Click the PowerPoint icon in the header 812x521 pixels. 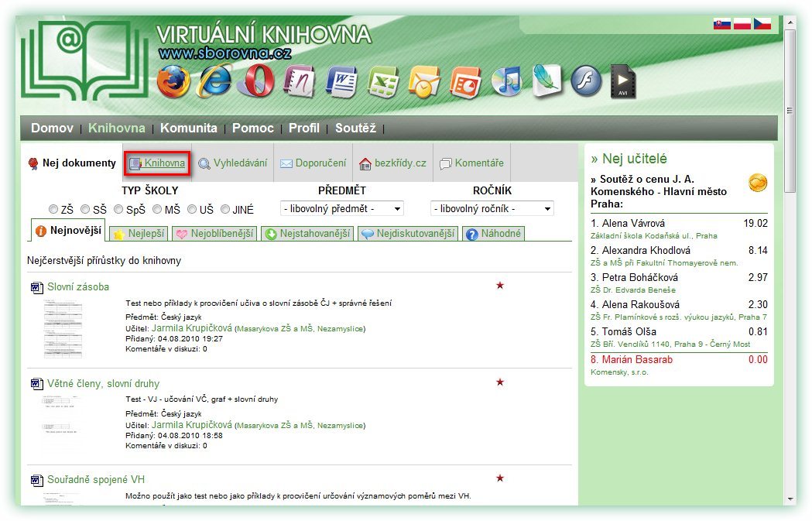465,82
